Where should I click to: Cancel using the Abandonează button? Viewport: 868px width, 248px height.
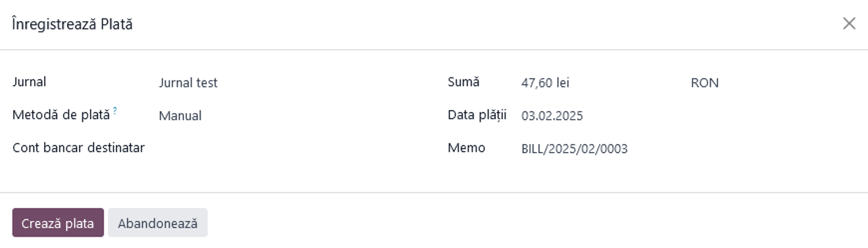[x=158, y=223]
